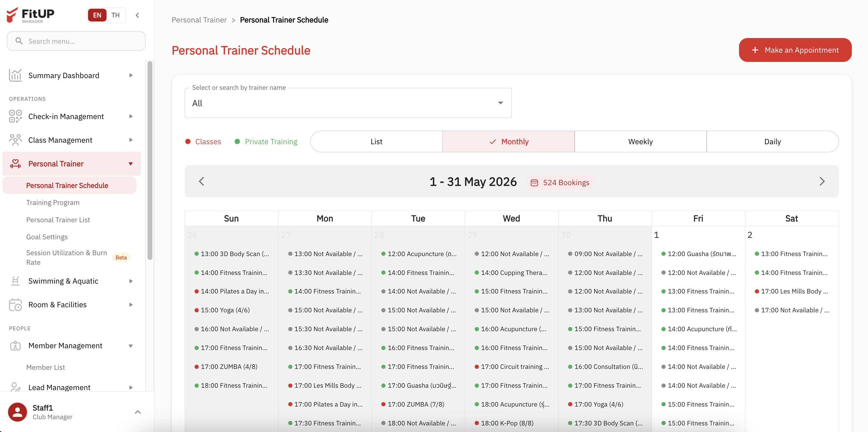Click the Personal Trainer heart icon

15,164
